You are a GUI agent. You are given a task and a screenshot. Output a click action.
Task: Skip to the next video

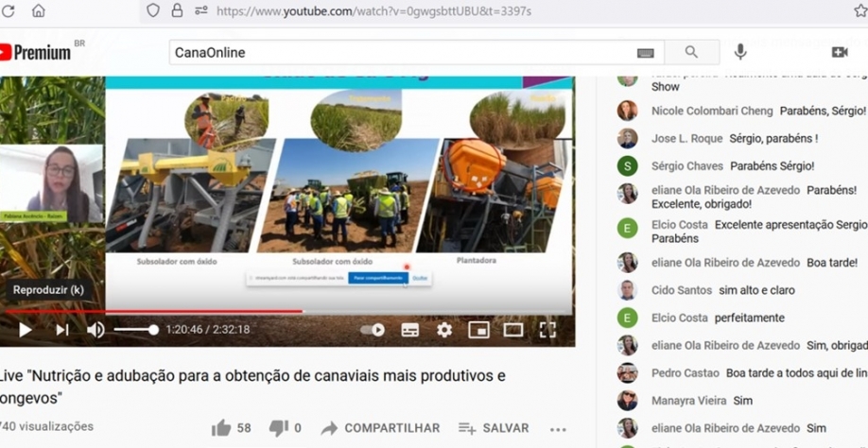(61, 330)
